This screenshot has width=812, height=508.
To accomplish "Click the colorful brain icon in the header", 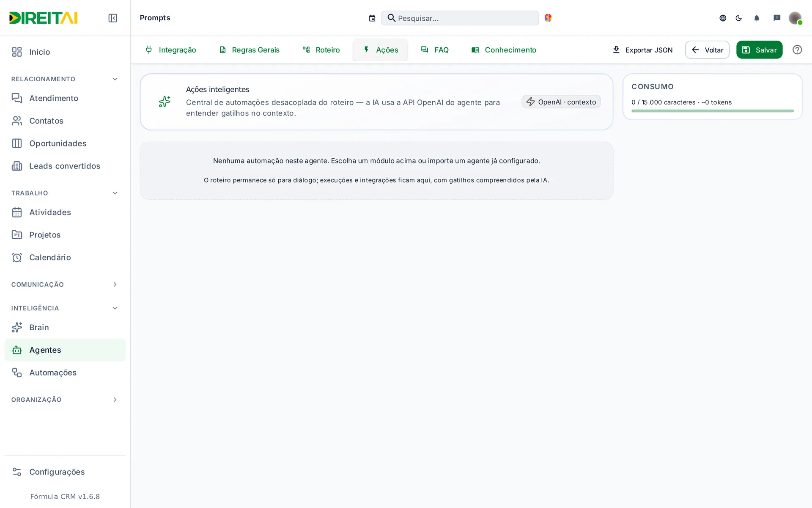I will [x=548, y=18].
